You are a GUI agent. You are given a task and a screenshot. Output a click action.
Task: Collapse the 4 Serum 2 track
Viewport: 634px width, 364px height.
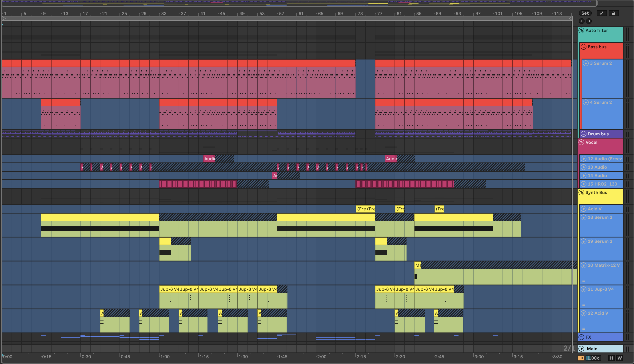click(586, 103)
